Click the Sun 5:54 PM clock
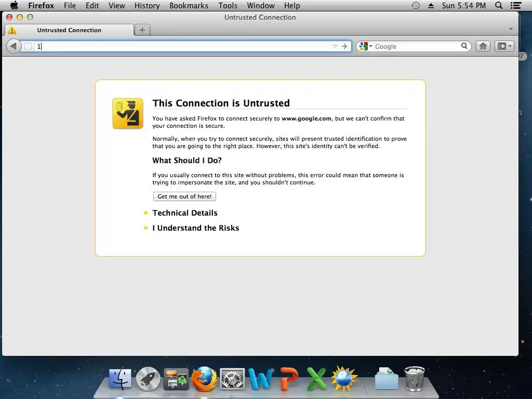The image size is (532, 399). [464, 5]
